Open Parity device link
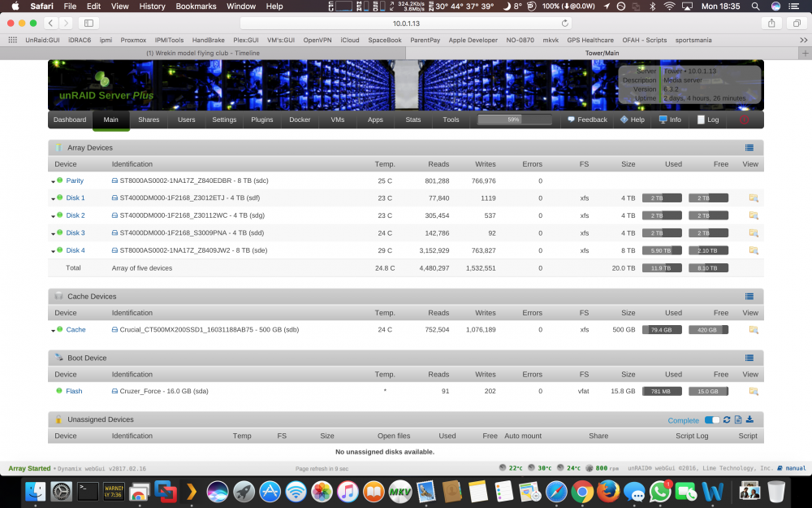812x508 pixels. [x=75, y=181]
